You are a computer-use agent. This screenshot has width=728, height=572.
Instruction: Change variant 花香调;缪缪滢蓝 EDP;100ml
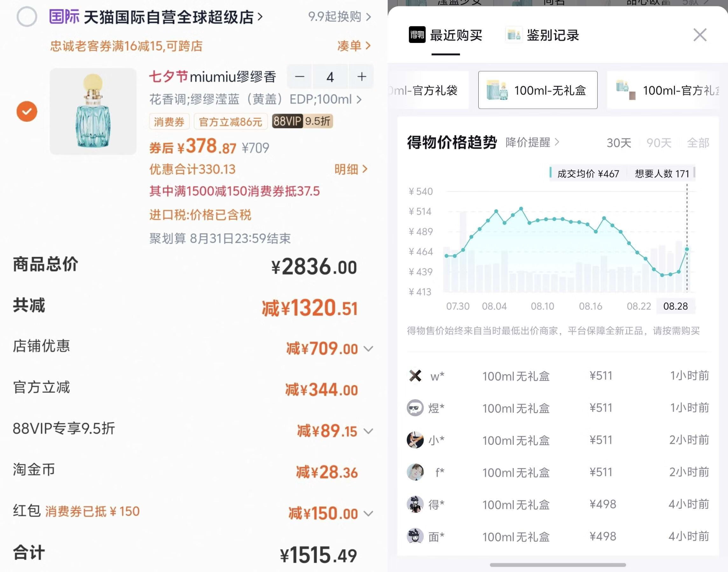coord(255,99)
